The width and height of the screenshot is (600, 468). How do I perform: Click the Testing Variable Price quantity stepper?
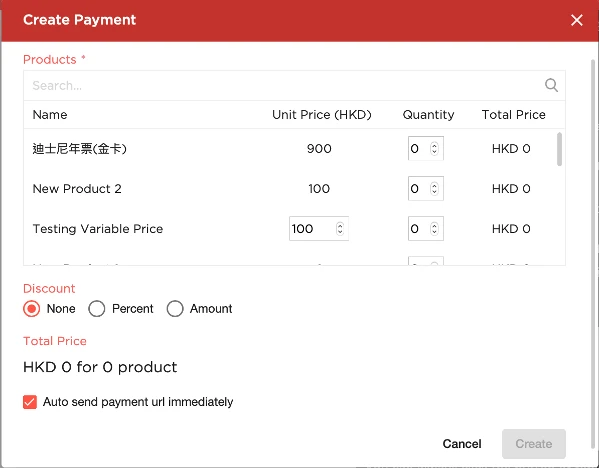point(435,229)
